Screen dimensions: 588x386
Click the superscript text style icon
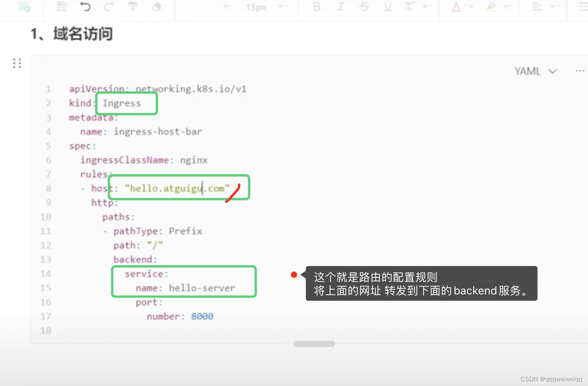[409, 6]
